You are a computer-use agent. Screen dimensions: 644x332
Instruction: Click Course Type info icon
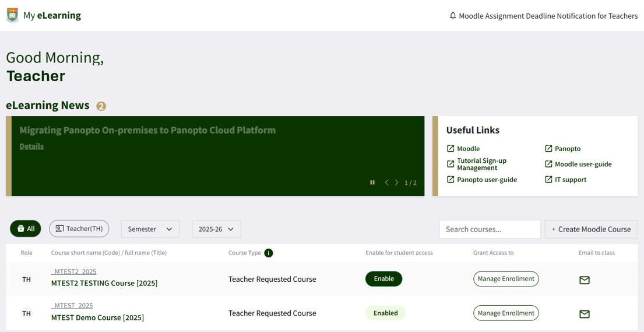pos(268,253)
